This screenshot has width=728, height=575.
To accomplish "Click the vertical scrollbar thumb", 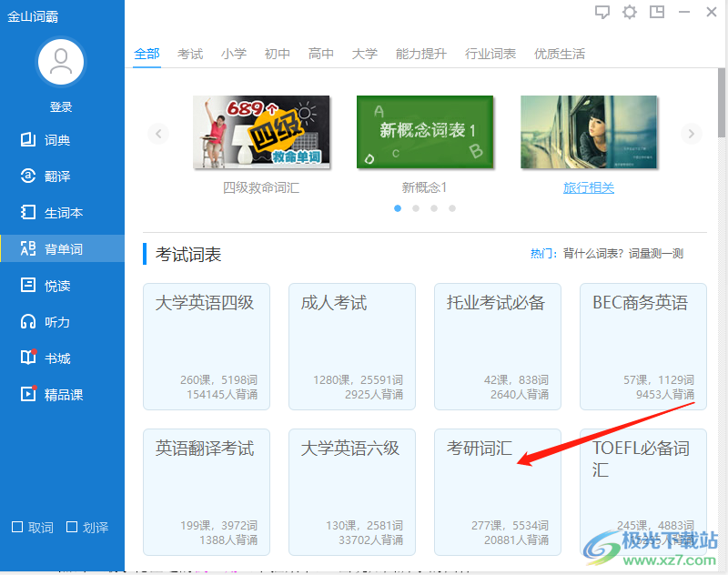I will click(721, 103).
